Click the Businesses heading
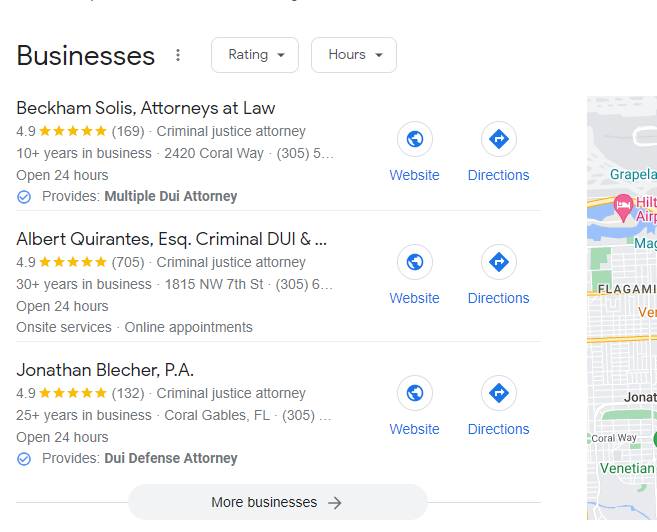Viewport: 657px width, 532px height. (x=86, y=56)
